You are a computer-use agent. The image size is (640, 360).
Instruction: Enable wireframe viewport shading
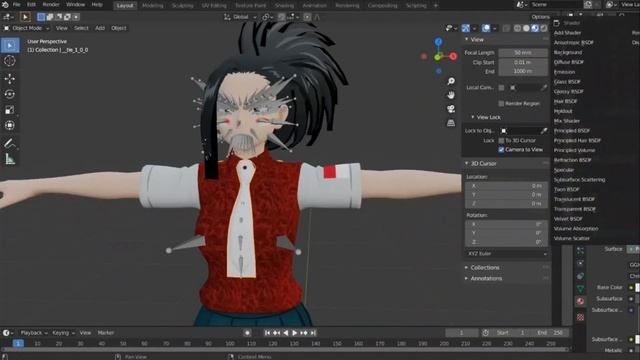518,28
